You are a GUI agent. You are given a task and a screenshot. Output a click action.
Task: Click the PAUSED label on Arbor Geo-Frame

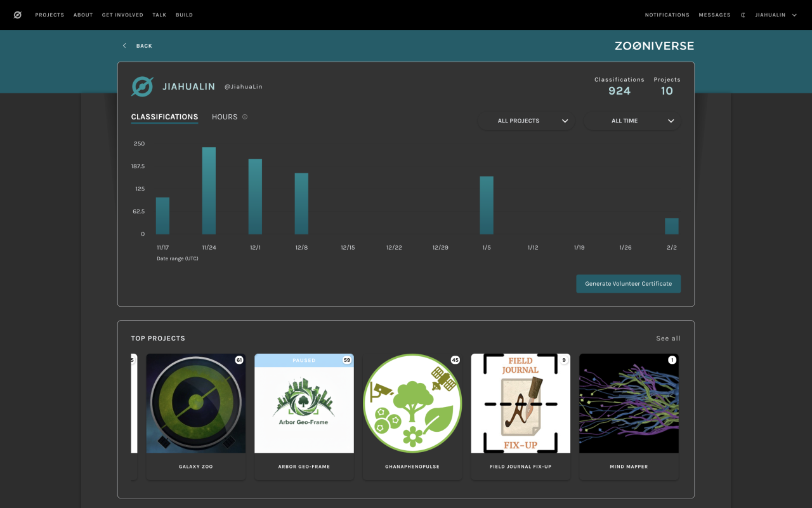coord(304,360)
